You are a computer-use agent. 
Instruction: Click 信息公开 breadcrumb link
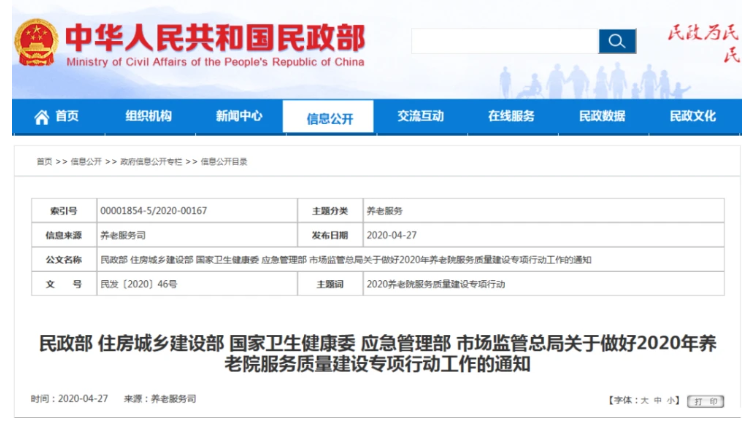[86, 162]
